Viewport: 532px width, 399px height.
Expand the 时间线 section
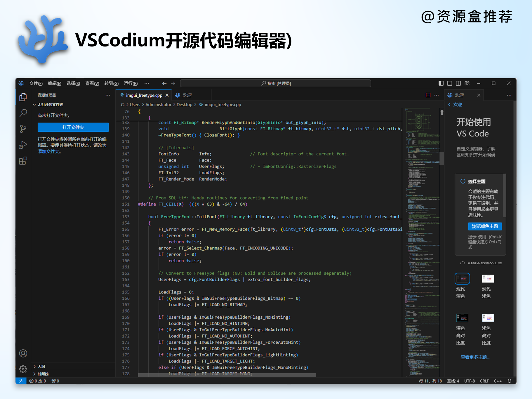click(43, 374)
